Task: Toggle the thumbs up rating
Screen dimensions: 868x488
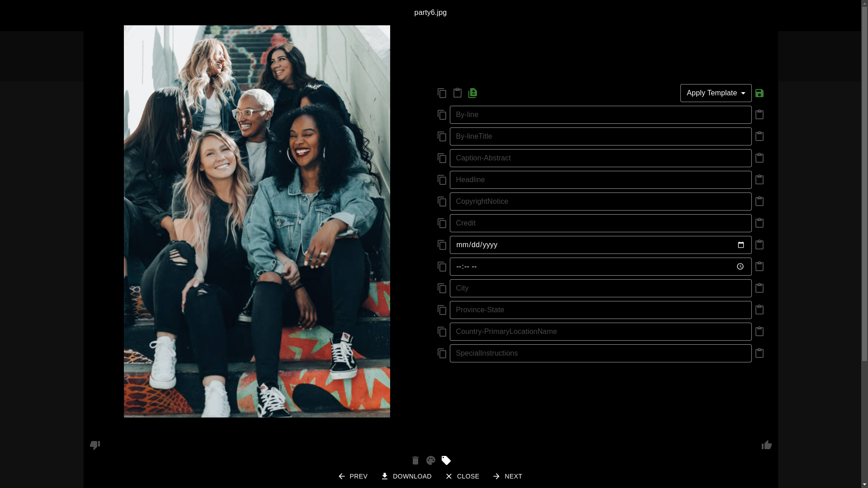Action: point(766,445)
